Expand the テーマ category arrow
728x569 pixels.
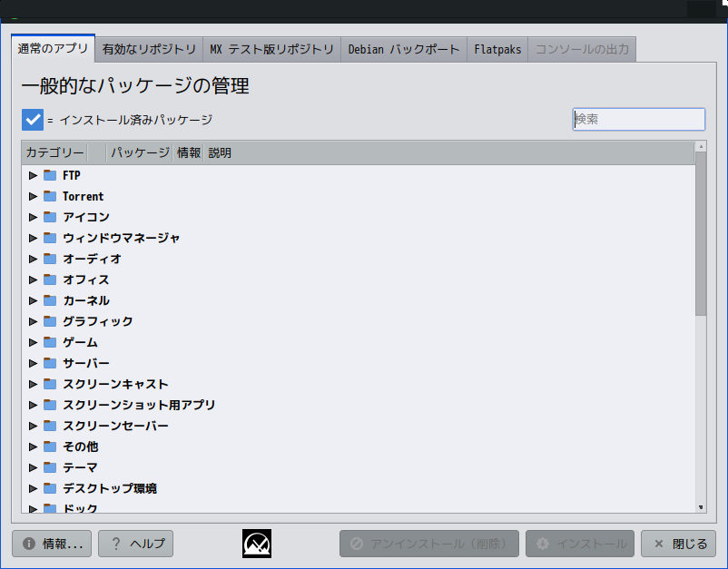click(33, 468)
